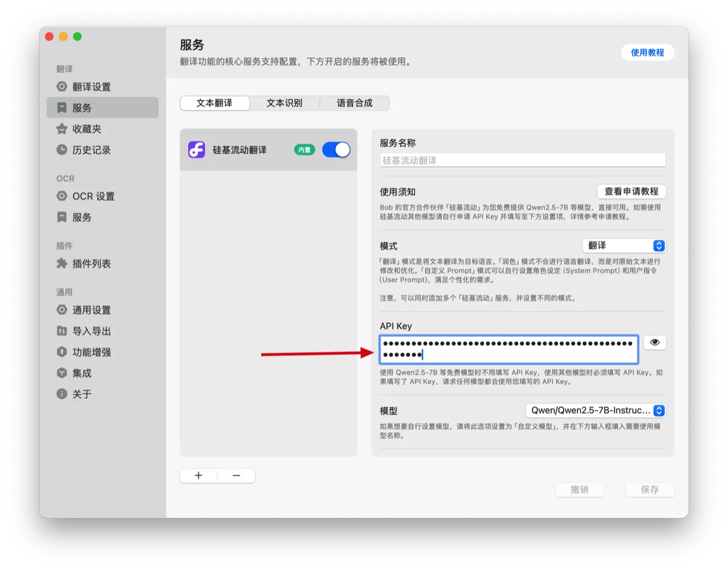
Task: Click the 插件列表 puzzle piece icon
Action: tap(61, 263)
